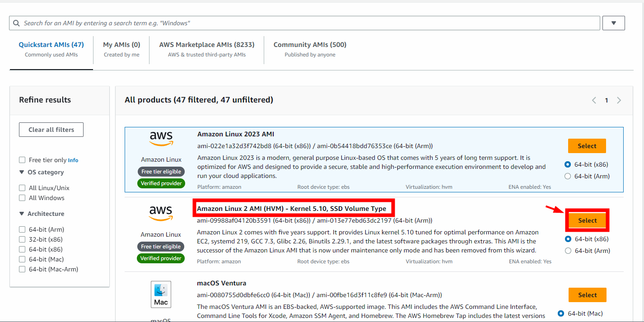
Task: Open the search bar dropdown arrow
Action: click(x=613, y=23)
